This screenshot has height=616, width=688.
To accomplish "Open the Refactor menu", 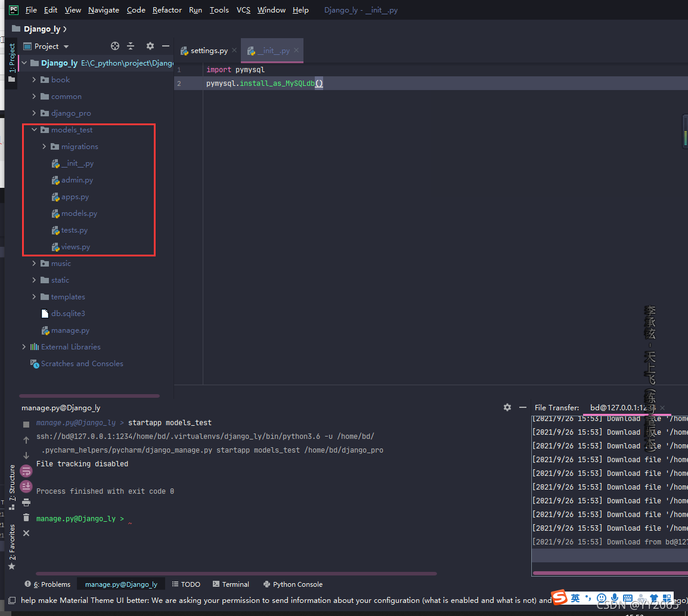I will (x=167, y=10).
